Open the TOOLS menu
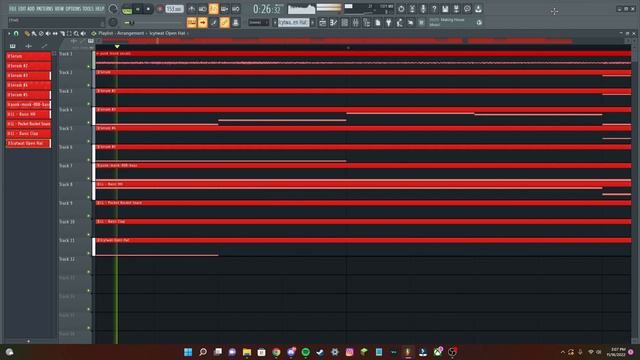The height and width of the screenshot is (360, 640). tap(88, 9)
